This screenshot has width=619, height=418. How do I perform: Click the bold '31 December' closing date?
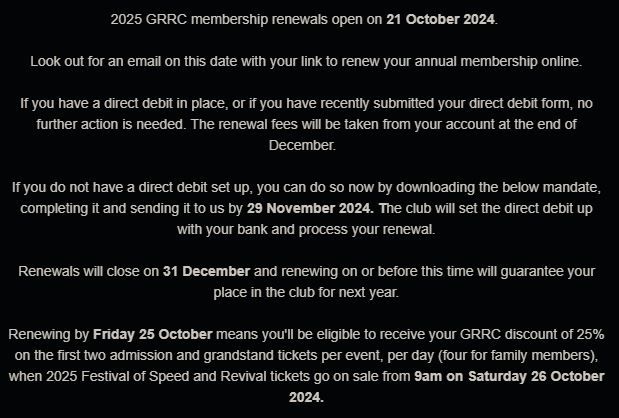(x=204, y=271)
